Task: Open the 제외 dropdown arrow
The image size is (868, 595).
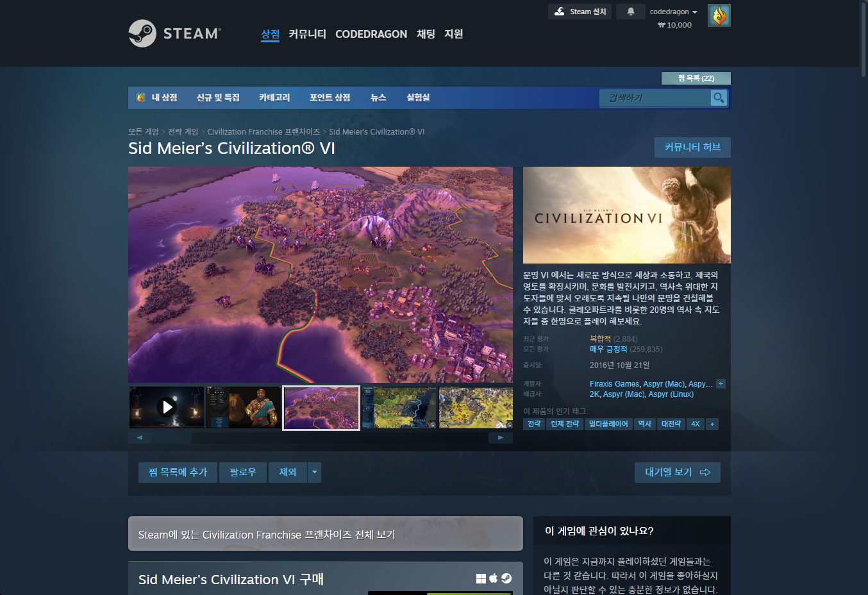Action: 314,473
